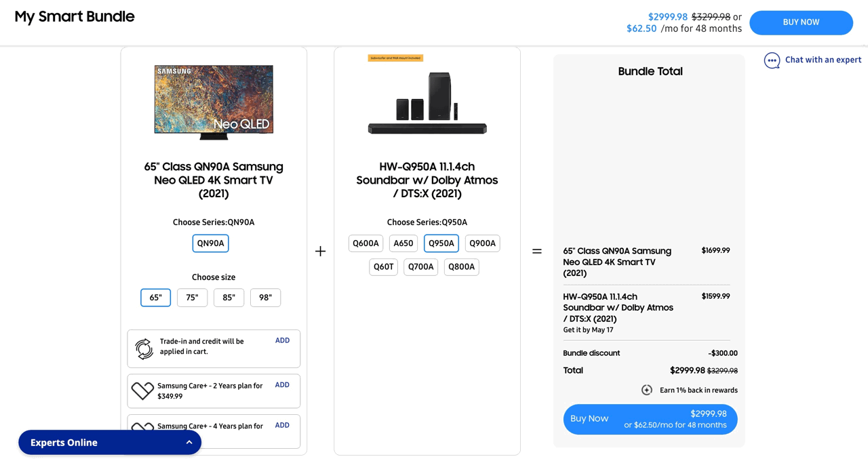Click ADD for the 2-year Samsung Care+ plan

(282, 384)
